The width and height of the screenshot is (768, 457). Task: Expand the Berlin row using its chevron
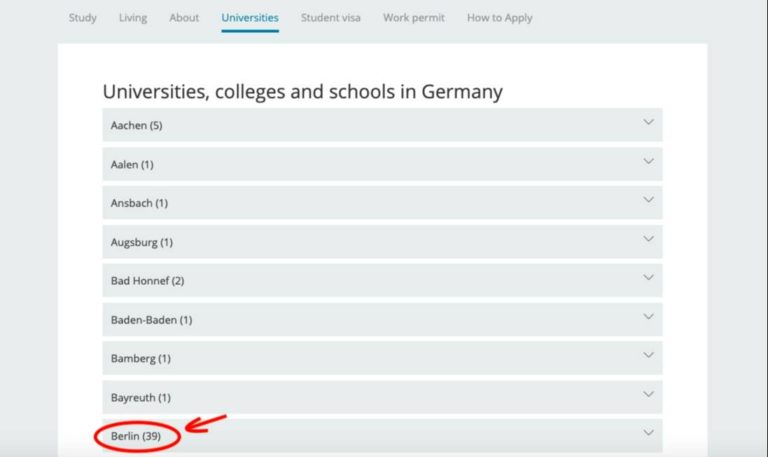[x=648, y=433]
